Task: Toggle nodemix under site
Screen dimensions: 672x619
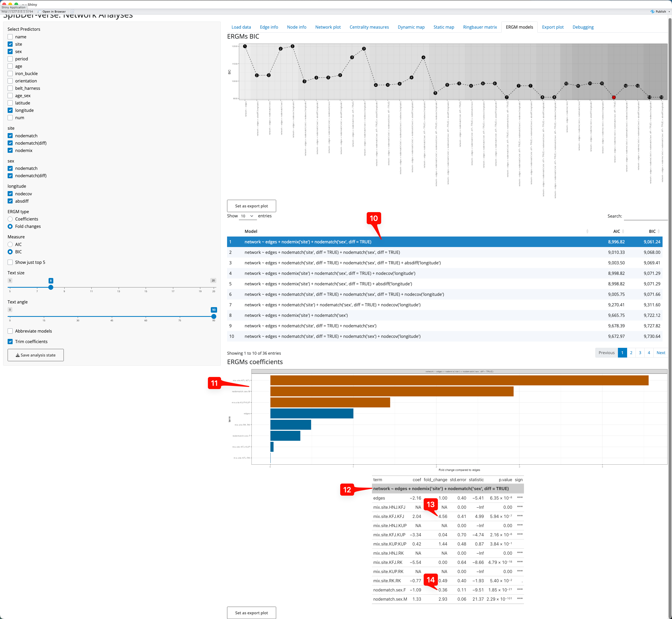Action: (x=10, y=150)
